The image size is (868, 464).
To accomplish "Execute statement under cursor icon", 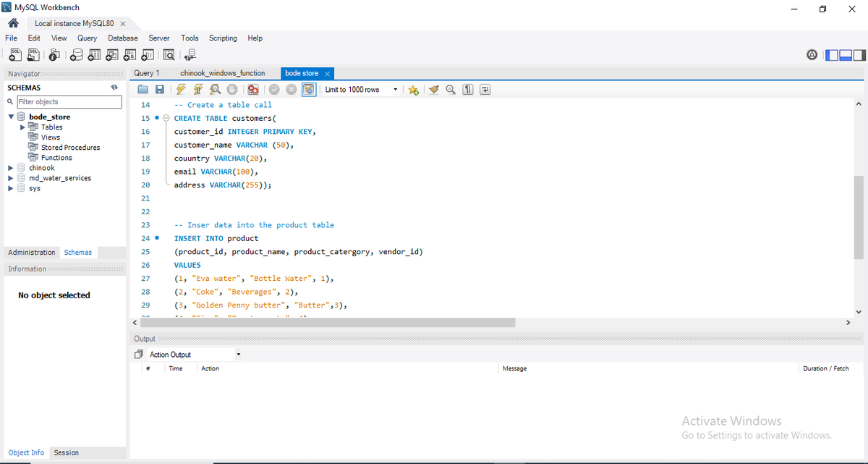I will click(x=197, y=90).
